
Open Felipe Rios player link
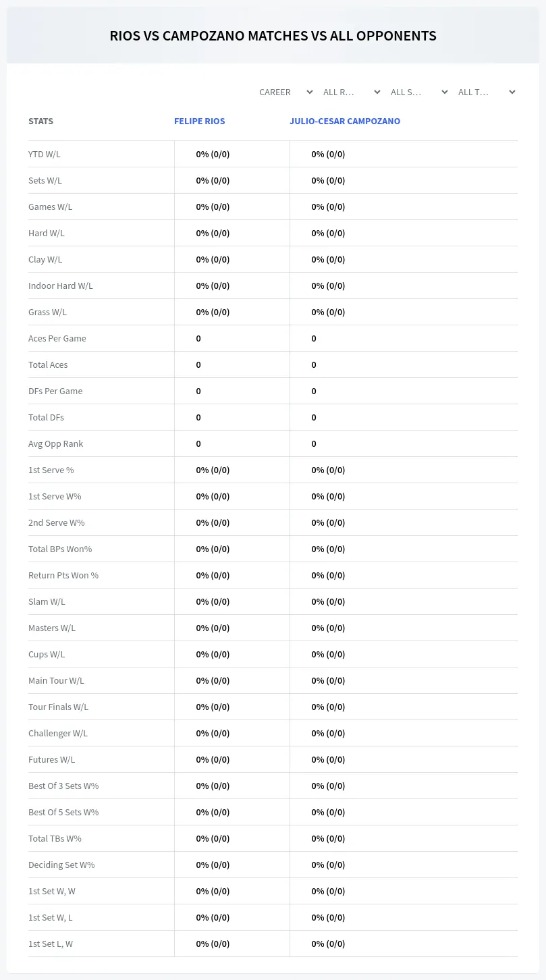(200, 121)
